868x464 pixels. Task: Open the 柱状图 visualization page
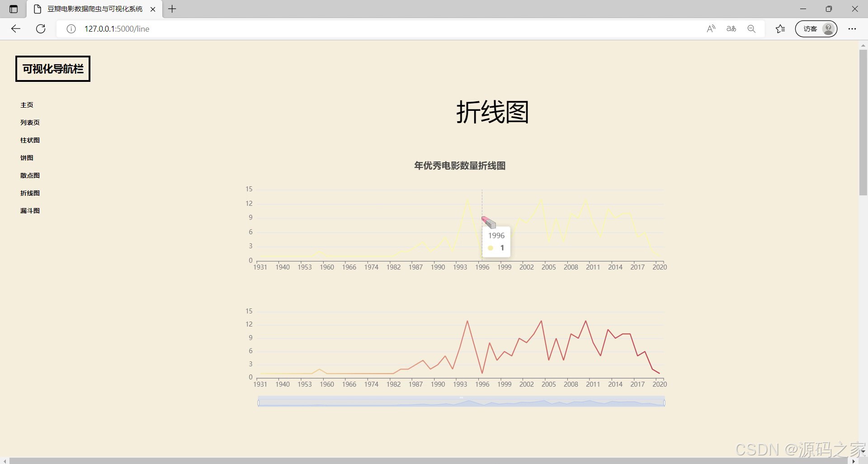pyautogui.click(x=30, y=140)
